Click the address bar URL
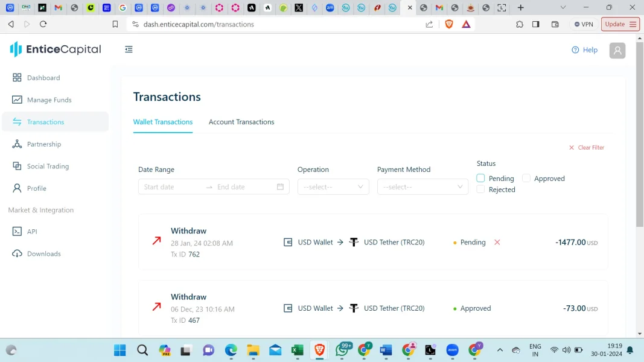This screenshot has height=362, width=644. [x=199, y=24]
